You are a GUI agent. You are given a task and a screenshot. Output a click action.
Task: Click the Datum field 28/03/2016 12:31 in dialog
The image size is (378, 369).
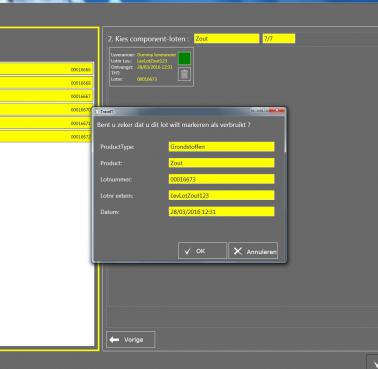tap(222, 212)
